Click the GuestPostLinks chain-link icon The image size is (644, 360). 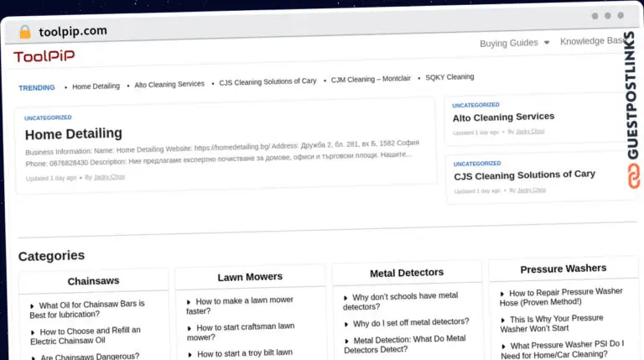click(633, 176)
